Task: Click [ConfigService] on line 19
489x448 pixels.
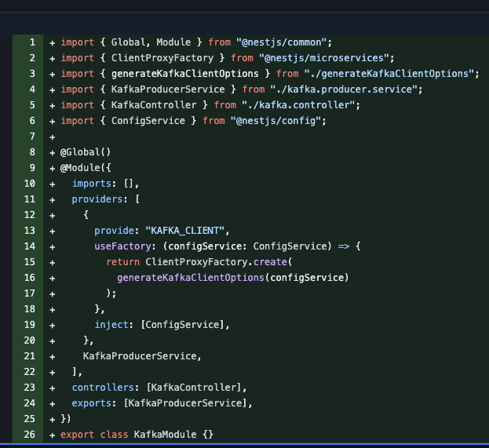Action: 182,325
